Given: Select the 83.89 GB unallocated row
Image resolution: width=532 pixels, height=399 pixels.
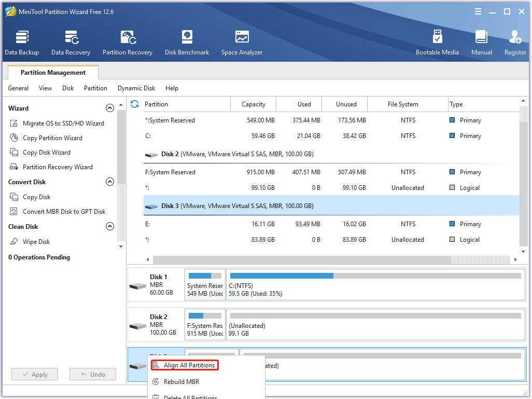Looking at the screenshot, I should coord(331,240).
